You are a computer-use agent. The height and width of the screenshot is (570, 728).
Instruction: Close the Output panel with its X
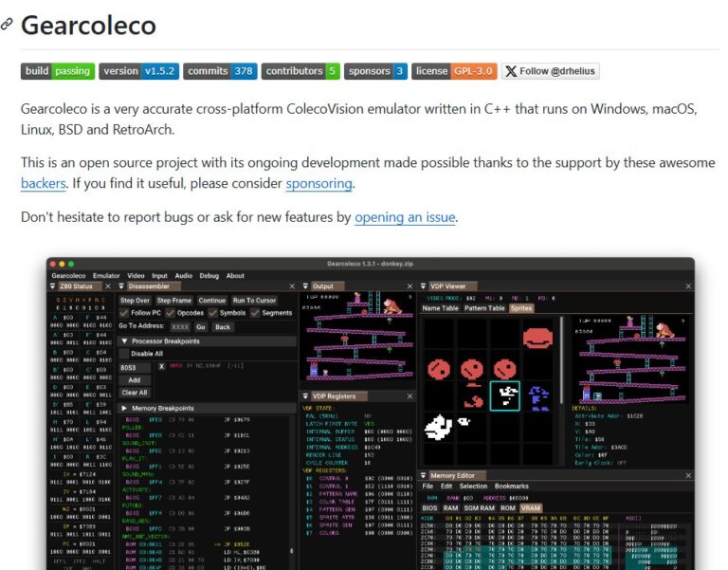pyautogui.click(x=409, y=286)
